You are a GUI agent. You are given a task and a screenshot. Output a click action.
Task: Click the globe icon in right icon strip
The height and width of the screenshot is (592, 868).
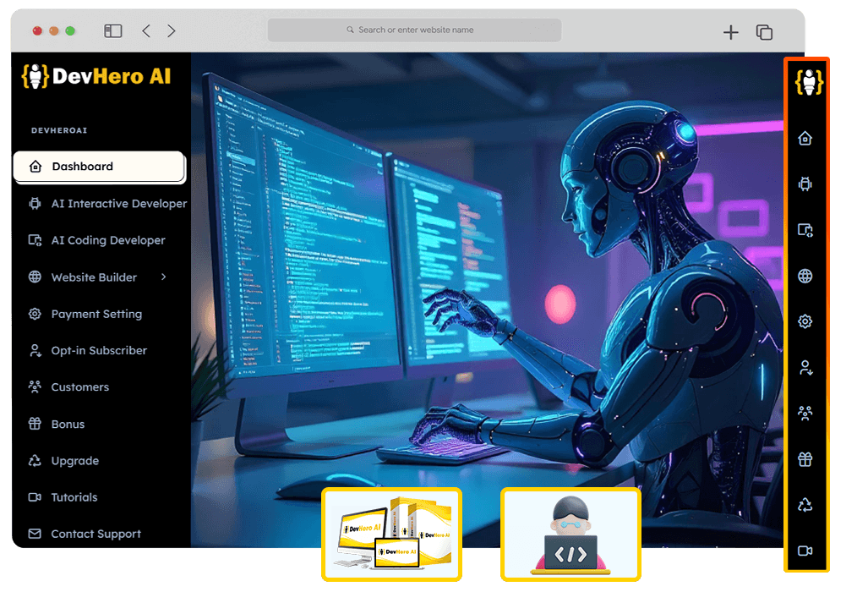click(805, 276)
